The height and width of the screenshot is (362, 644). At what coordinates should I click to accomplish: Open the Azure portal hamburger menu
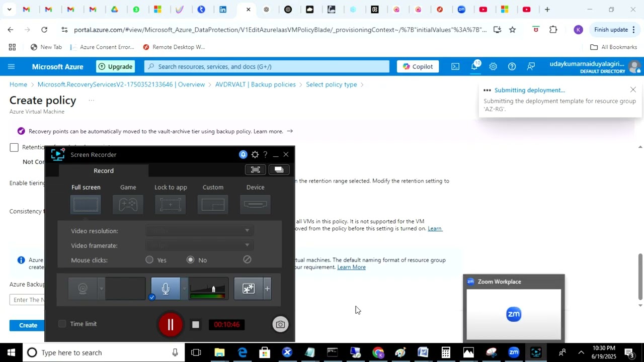pos(11,66)
